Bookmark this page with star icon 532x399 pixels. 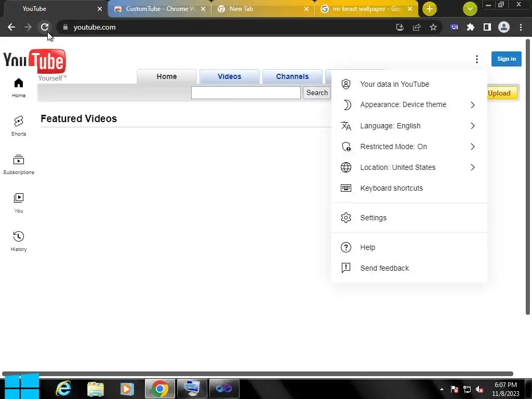click(433, 27)
